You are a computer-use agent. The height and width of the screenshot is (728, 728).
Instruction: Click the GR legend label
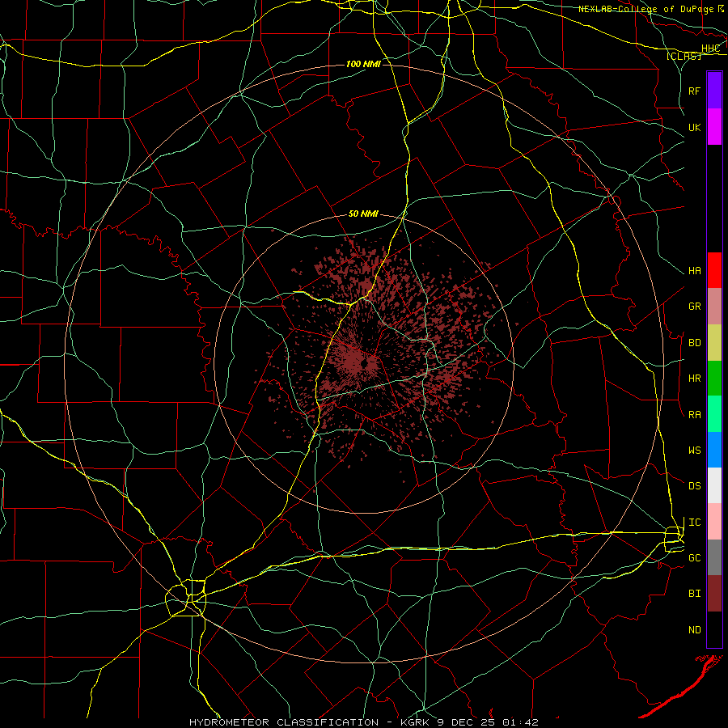(x=695, y=307)
